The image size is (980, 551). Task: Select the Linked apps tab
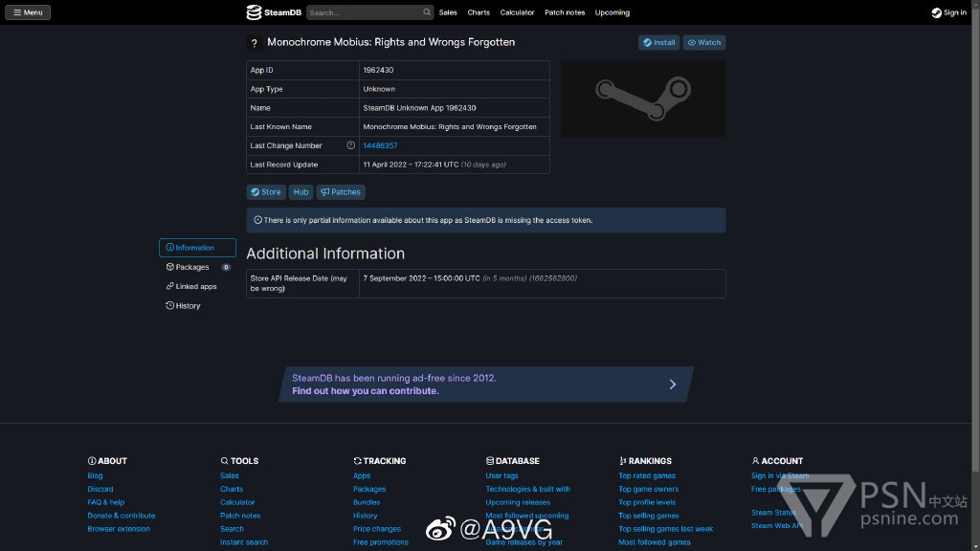[197, 286]
